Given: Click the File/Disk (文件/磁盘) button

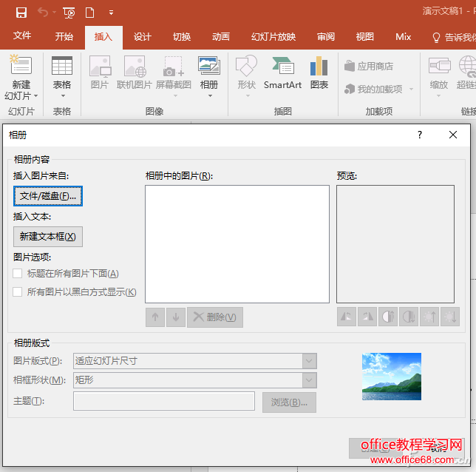Looking at the screenshot, I should pyautogui.click(x=48, y=196).
